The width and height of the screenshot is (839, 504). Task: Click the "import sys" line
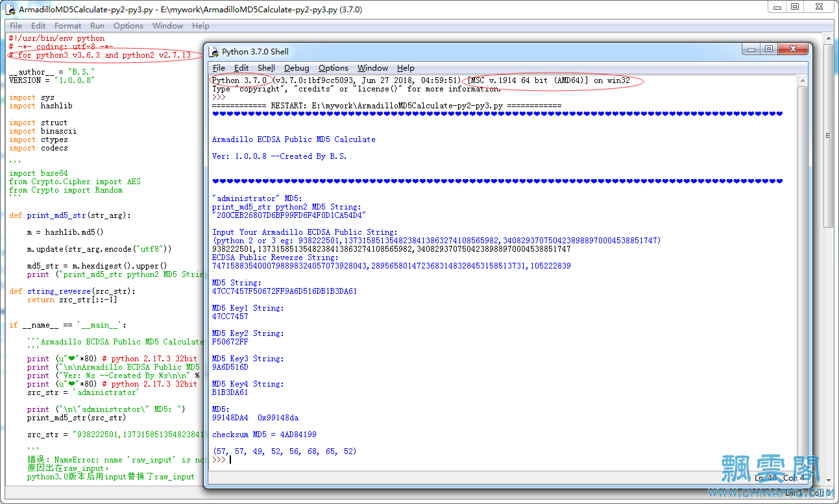31,97
